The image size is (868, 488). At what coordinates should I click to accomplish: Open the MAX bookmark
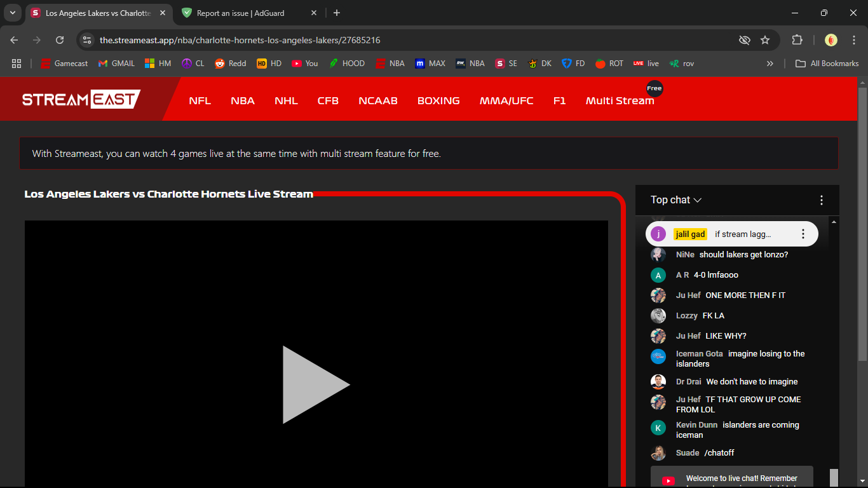click(430, 64)
